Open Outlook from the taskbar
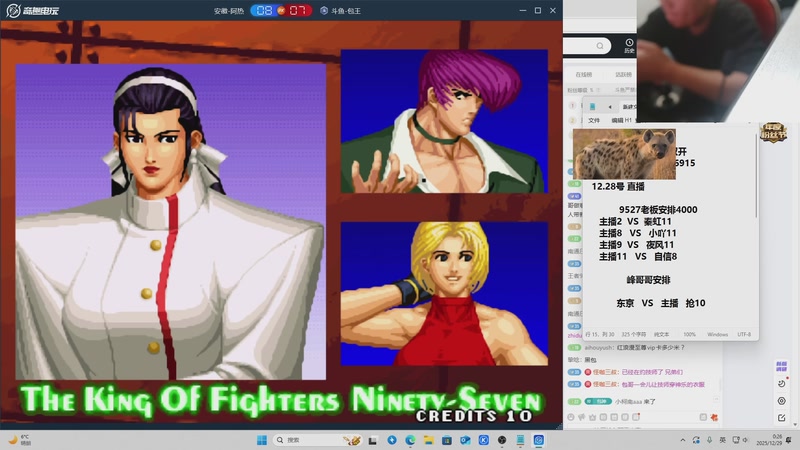This screenshot has height=450, width=800. point(465,440)
